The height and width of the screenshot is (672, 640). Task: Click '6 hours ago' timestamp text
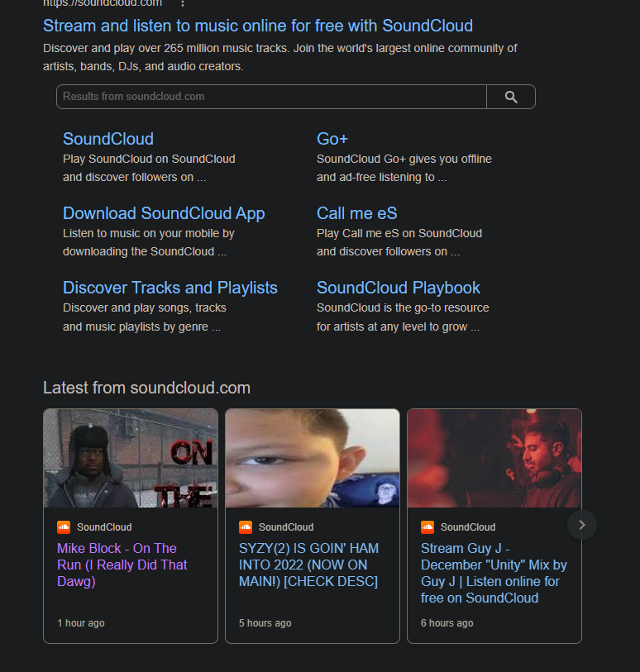tap(447, 623)
